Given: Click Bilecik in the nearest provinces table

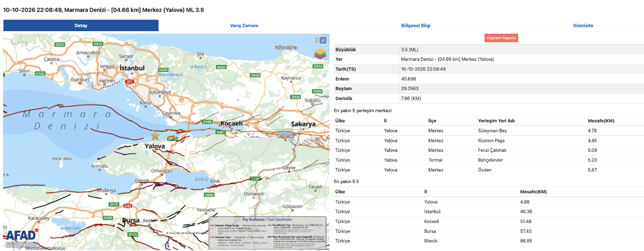Looking at the screenshot, I should point(431,241).
